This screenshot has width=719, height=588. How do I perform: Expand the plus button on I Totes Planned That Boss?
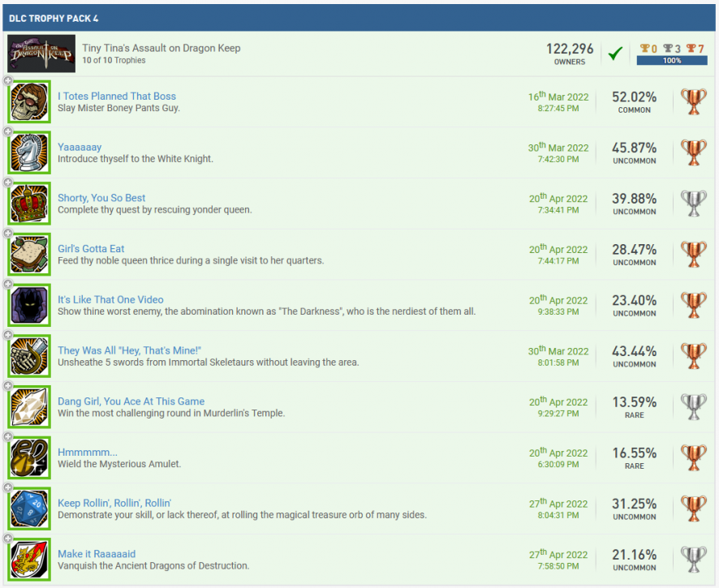(x=8, y=80)
